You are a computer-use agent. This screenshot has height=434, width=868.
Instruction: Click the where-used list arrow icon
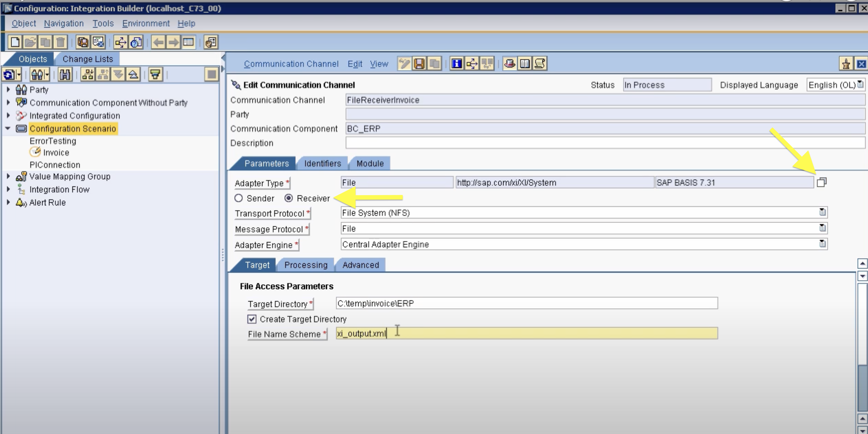point(472,63)
